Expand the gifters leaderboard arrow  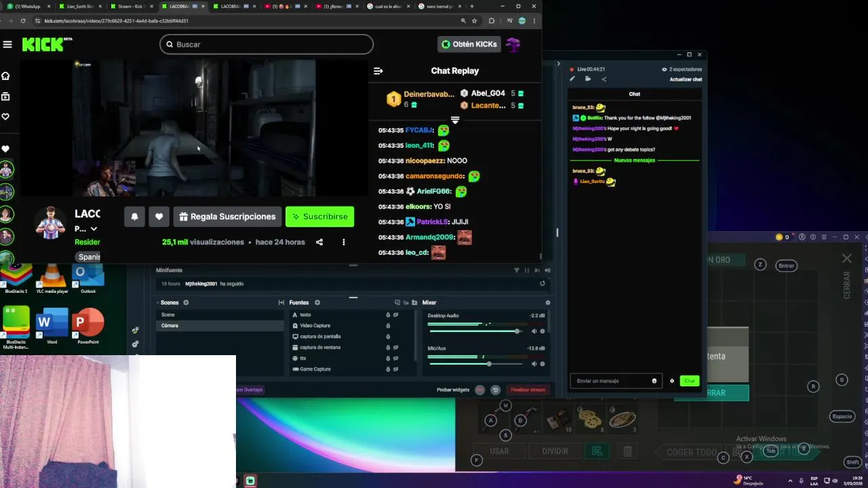(x=455, y=120)
